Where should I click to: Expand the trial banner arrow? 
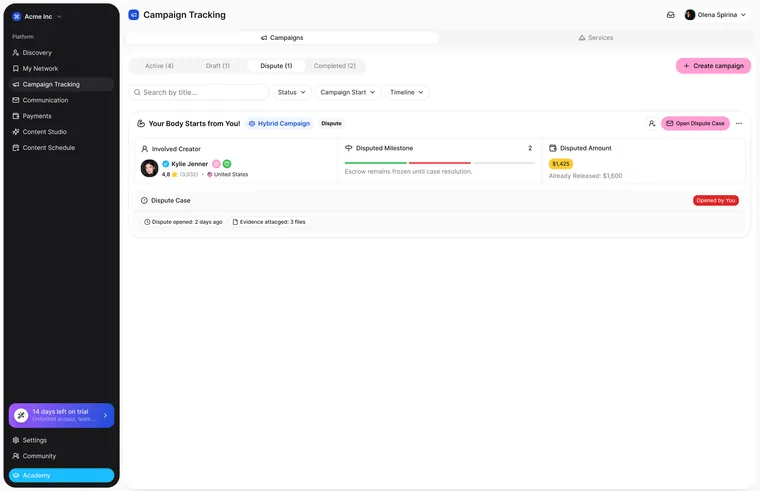[x=105, y=415]
